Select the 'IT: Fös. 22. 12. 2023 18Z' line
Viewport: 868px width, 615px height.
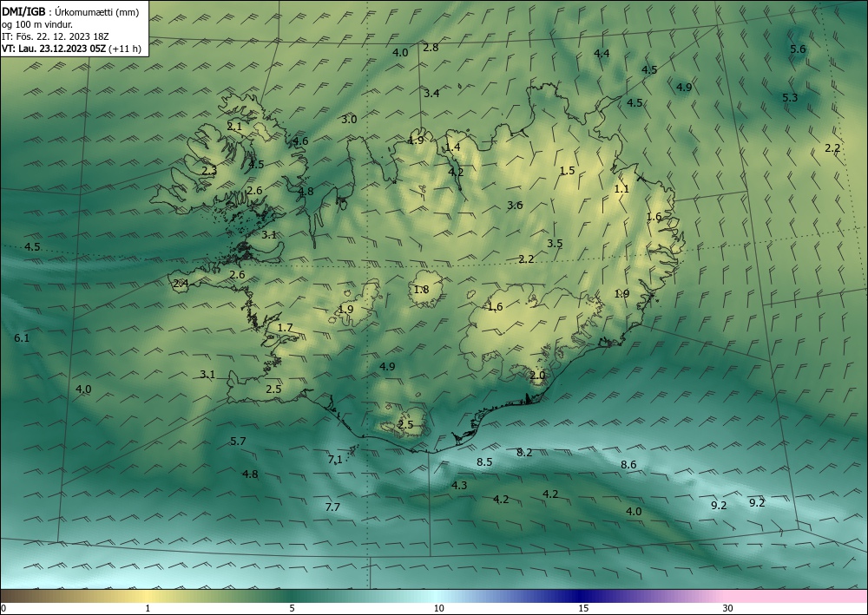56,36
